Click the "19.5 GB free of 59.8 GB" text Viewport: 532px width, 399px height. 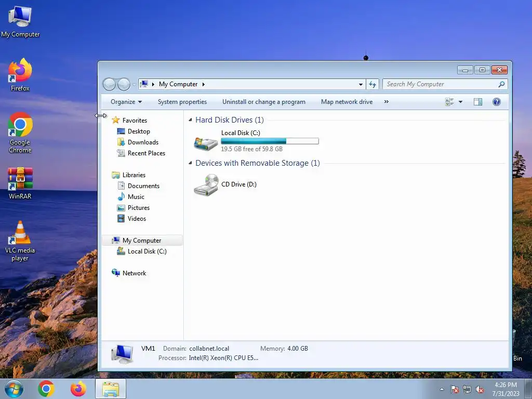pyautogui.click(x=252, y=149)
